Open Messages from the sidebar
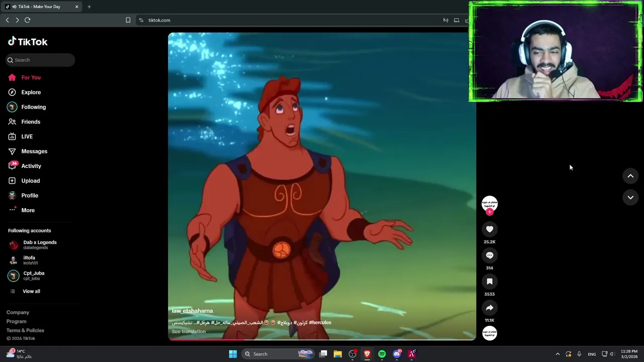 [x=34, y=151]
